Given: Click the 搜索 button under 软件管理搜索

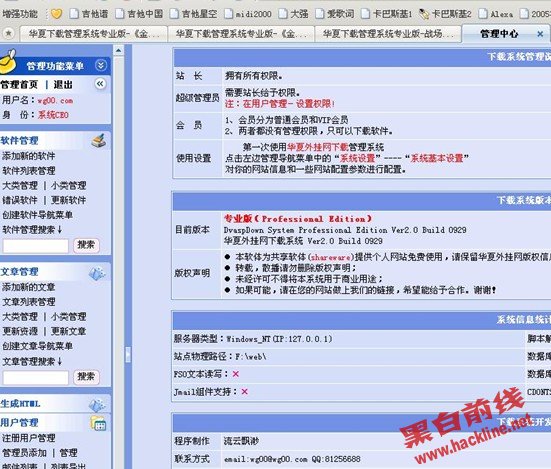Looking at the screenshot, I should (x=86, y=245).
